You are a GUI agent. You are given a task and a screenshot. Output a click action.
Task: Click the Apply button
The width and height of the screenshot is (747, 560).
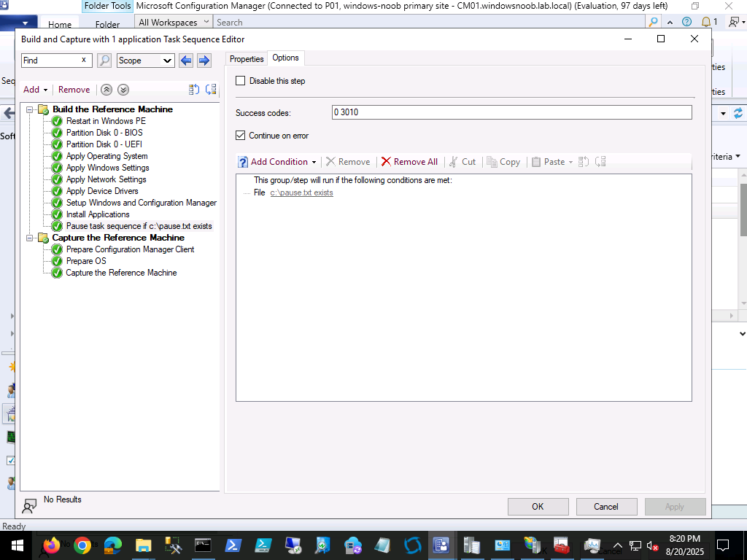point(675,507)
